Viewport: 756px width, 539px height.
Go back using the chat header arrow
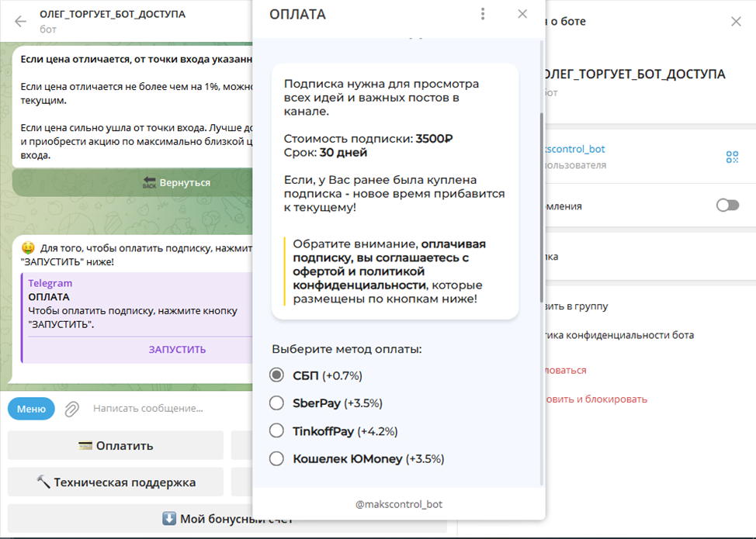tap(20, 21)
